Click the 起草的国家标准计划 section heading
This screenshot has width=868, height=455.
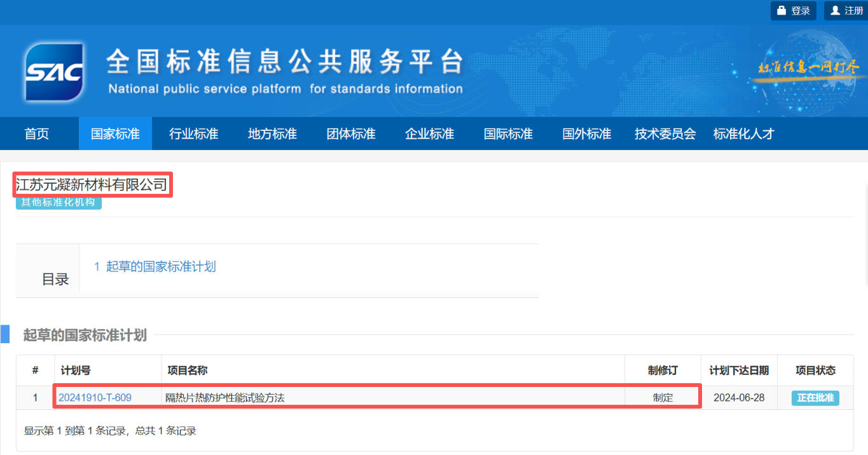point(85,335)
